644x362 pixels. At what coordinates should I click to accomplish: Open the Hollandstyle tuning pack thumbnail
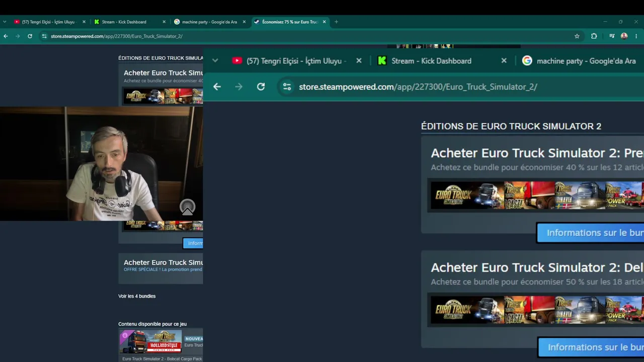(150, 342)
